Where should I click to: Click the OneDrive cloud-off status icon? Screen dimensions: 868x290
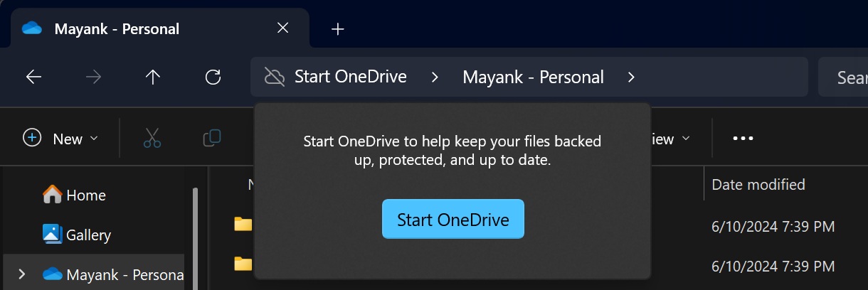pyautogui.click(x=274, y=77)
